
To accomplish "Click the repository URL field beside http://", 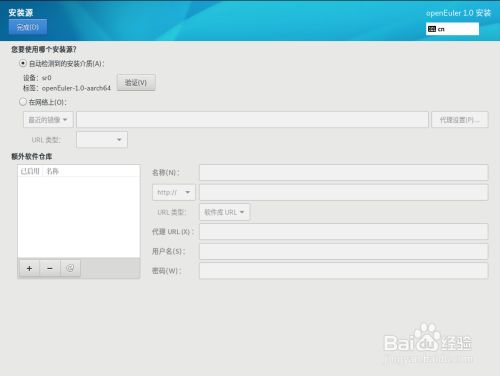I will point(344,192).
